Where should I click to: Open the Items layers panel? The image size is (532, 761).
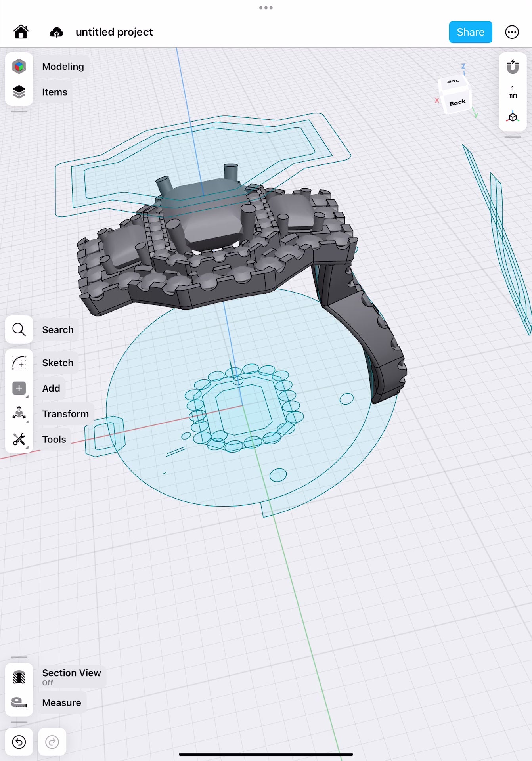tap(19, 92)
